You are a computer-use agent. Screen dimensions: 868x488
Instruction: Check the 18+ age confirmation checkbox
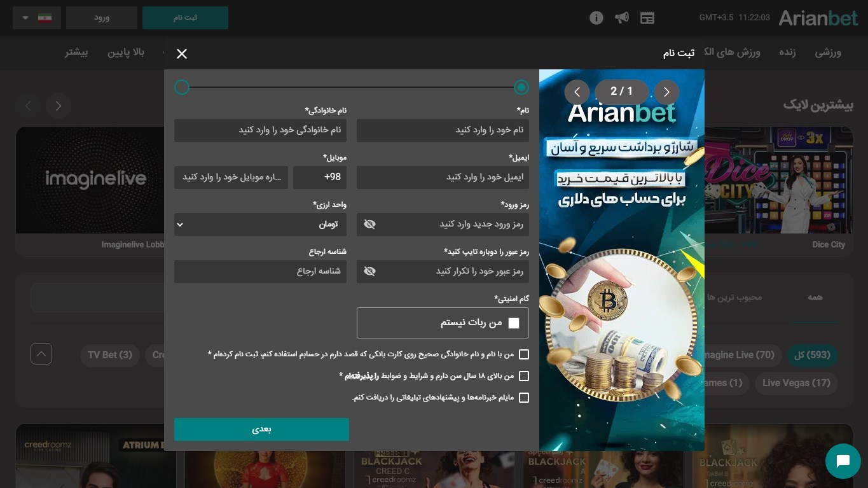(x=524, y=376)
